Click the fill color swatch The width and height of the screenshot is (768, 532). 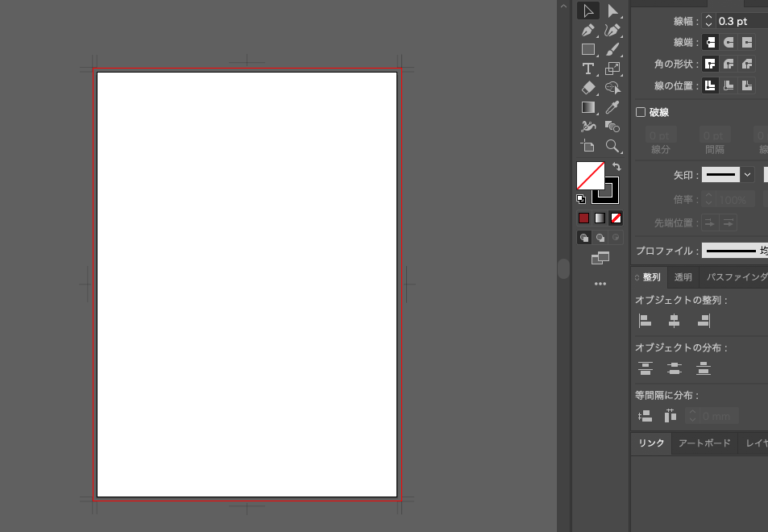coord(590,176)
